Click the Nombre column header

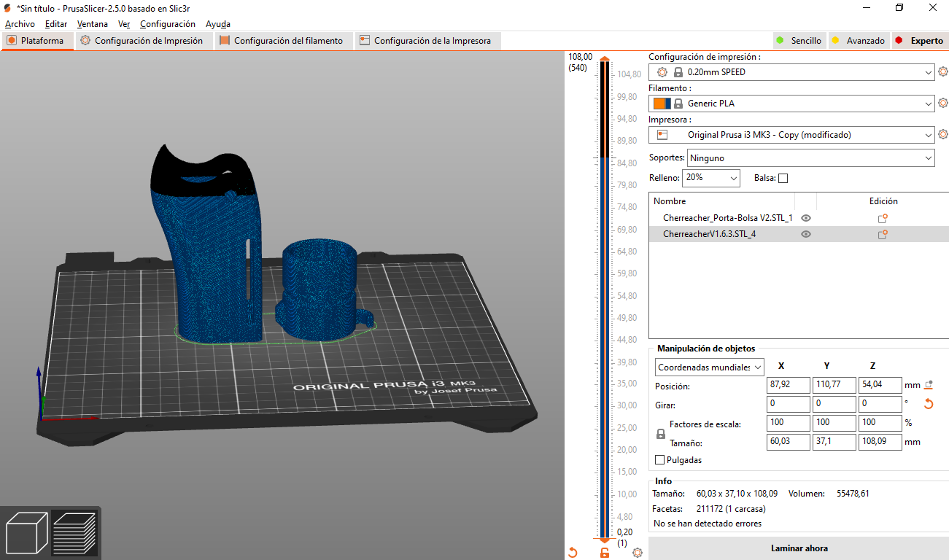point(721,201)
